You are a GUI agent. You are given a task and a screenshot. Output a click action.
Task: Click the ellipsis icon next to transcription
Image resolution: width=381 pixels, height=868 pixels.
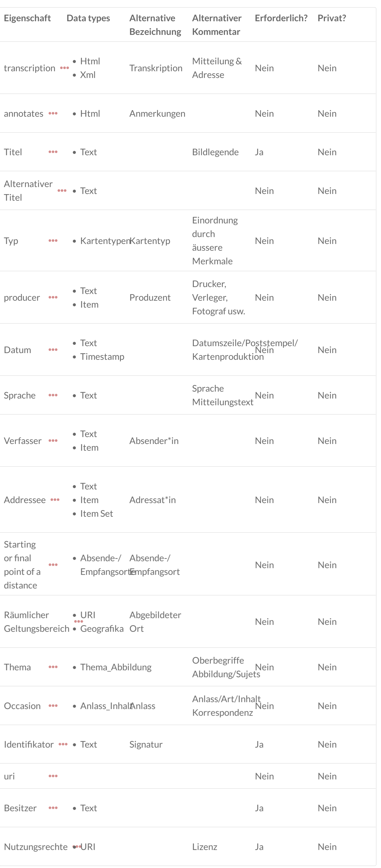64,68
